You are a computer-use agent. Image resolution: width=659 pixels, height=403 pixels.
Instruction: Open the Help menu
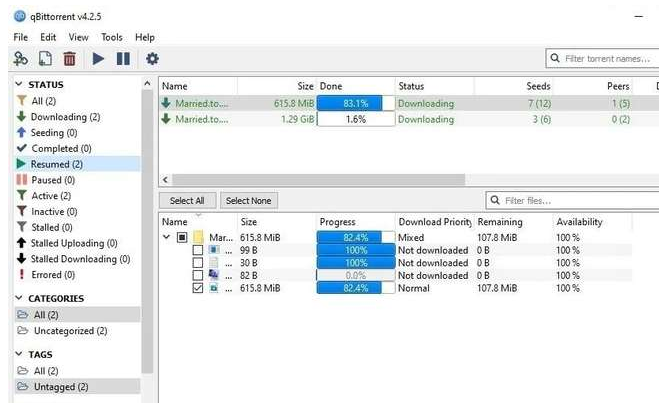pyautogui.click(x=145, y=37)
